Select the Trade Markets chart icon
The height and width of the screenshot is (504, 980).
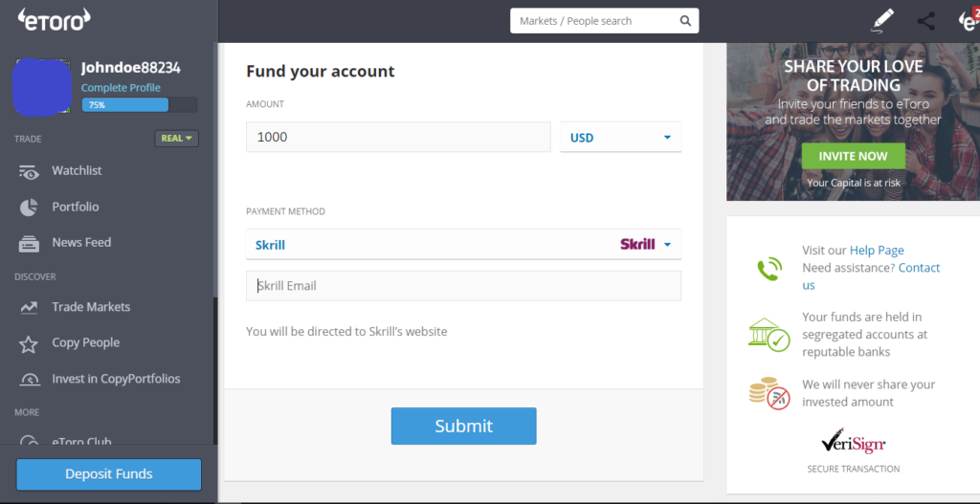point(29,308)
